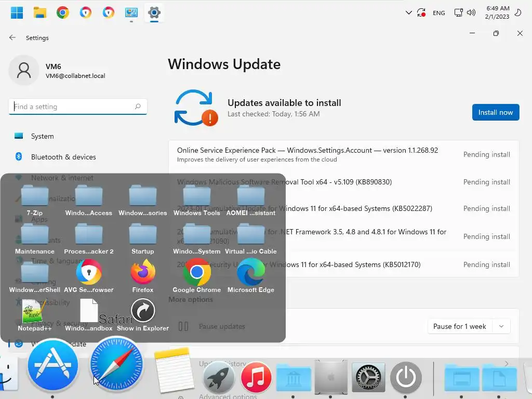
Task: Open the Proces...acker 2 folder
Action: (x=88, y=238)
